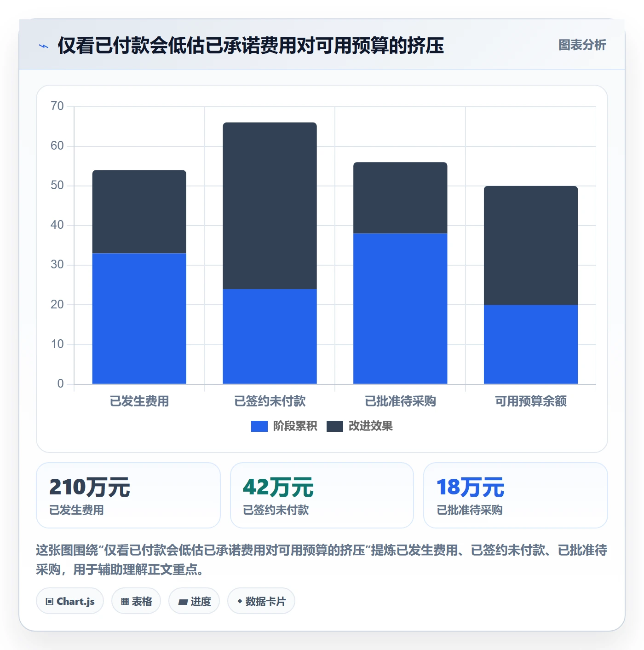Click the 数据卡片 tag chip
The image size is (644, 650).
click(261, 601)
